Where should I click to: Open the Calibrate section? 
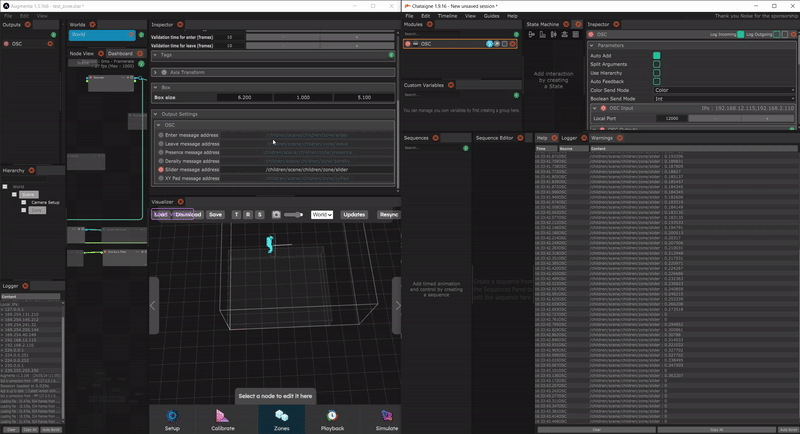click(x=224, y=419)
